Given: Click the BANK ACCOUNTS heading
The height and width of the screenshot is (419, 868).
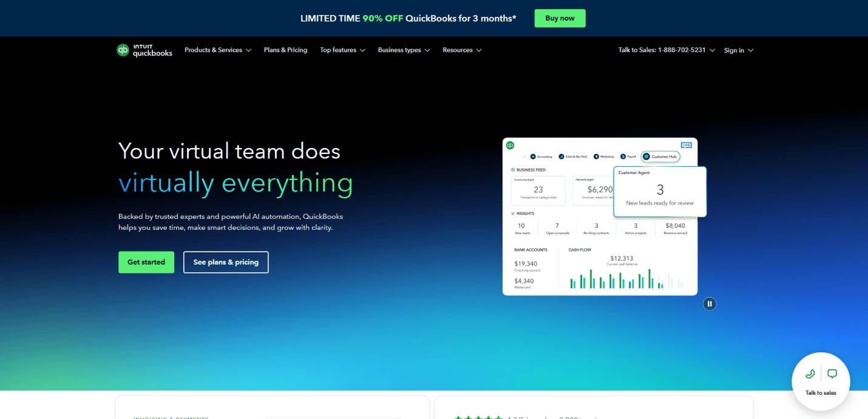Looking at the screenshot, I should point(531,250).
